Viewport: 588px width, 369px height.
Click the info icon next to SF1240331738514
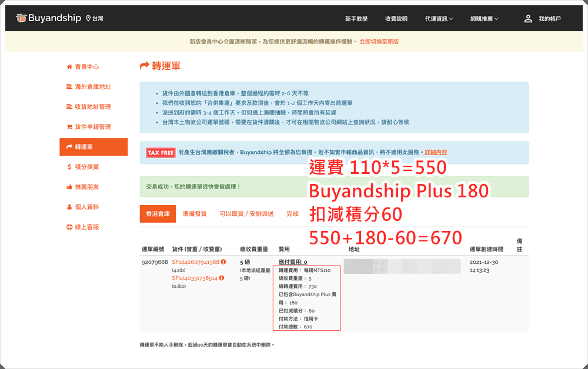[221, 278]
